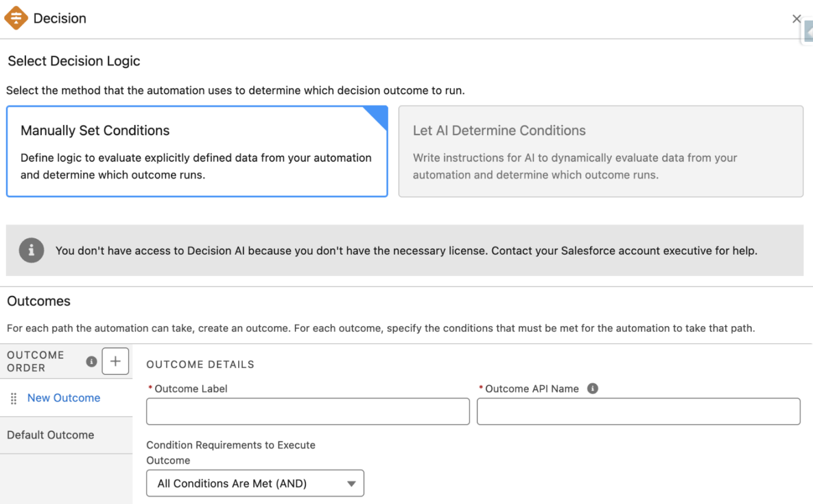This screenshot has height=504, width=813.
Task: Click the orange Decision element icon in the header
Action: coord(16,18)
